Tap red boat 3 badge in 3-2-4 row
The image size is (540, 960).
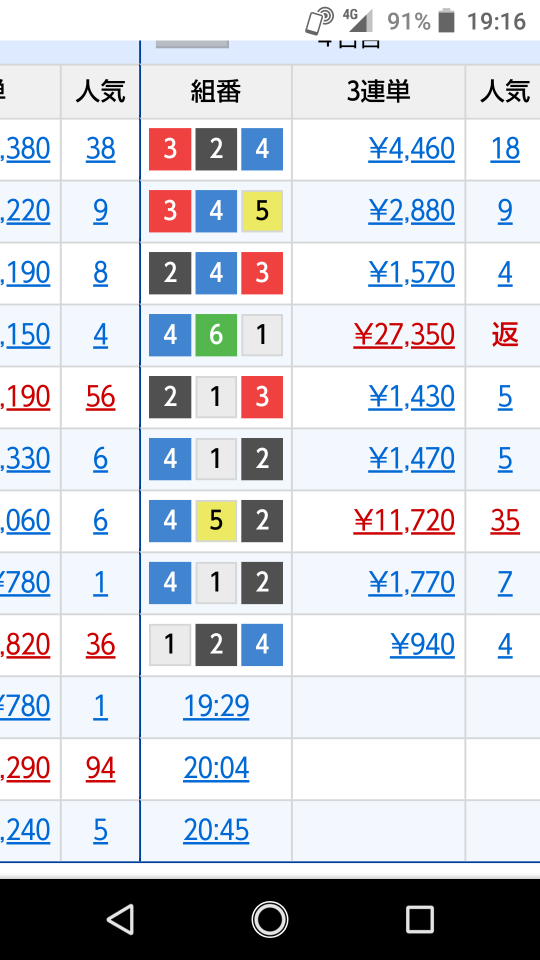pyautogui.click(x=170, y=149)
